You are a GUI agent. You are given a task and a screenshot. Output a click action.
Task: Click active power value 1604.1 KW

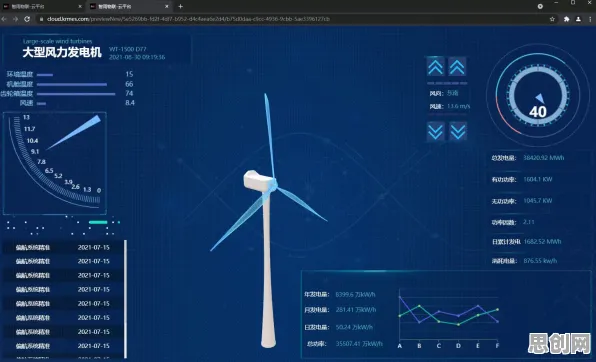[538, 179]
